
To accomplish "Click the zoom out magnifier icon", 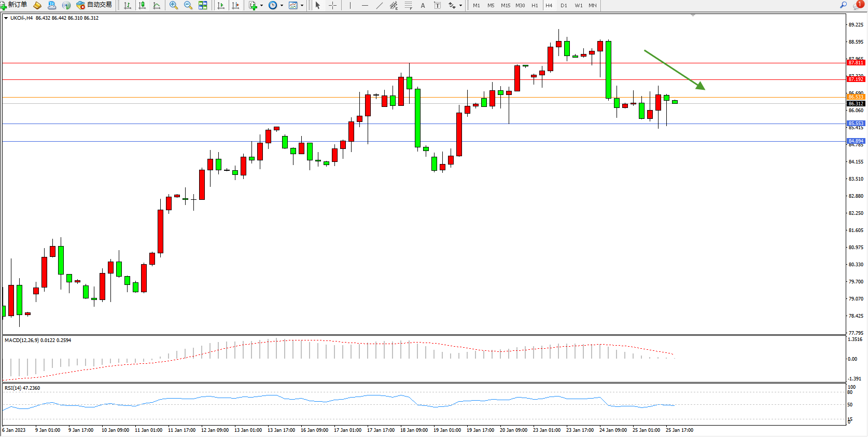I will (x=188, y=5).
